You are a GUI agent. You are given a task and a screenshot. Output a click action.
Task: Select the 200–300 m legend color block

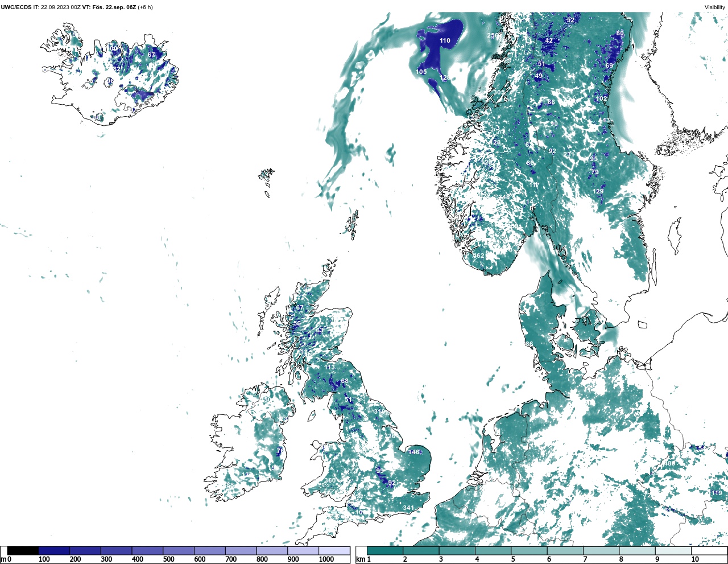coord(85,551)
